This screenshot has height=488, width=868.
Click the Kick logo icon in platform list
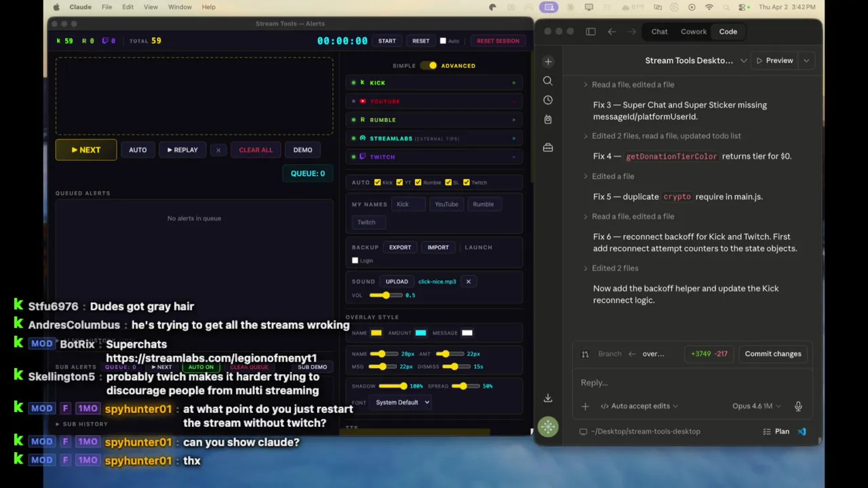[362, 83]
